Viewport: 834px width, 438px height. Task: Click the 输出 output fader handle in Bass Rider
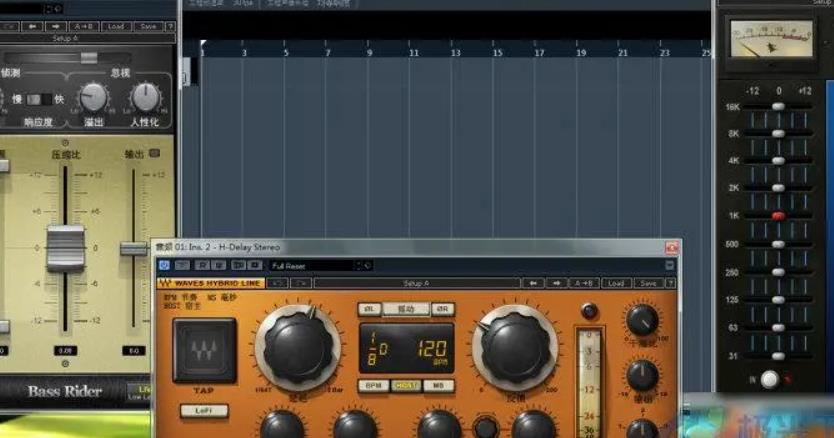click(134, 248)
